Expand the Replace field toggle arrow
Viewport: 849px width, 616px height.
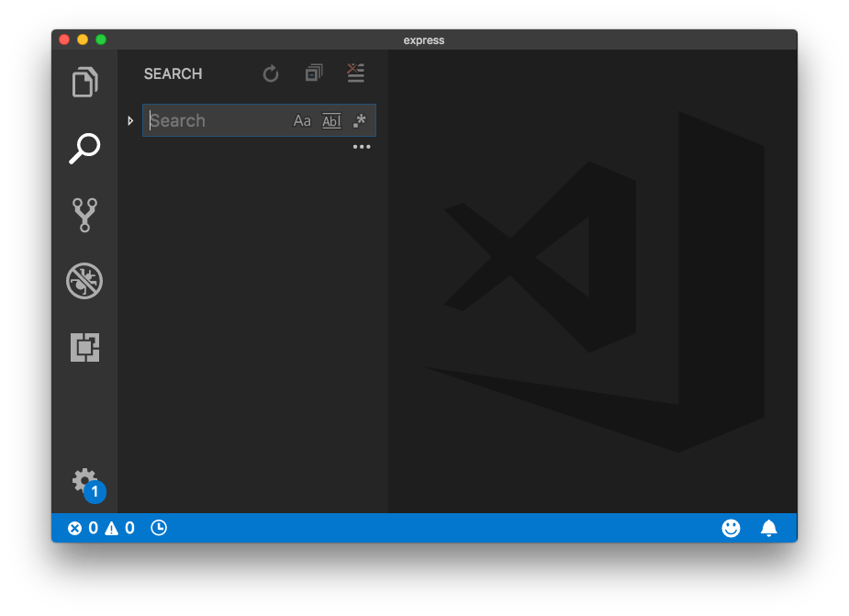(130, 120)
